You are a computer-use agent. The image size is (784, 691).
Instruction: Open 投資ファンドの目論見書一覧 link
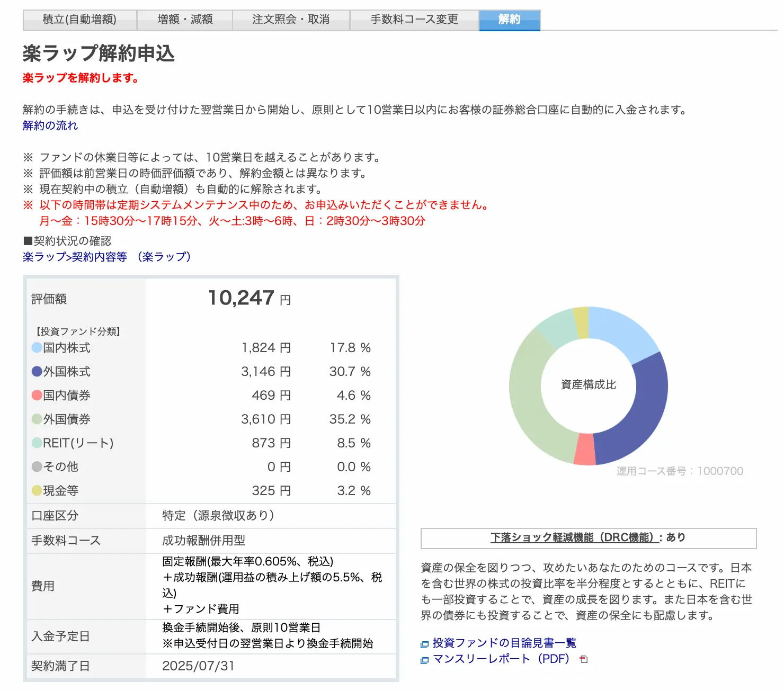pos(504,643)
